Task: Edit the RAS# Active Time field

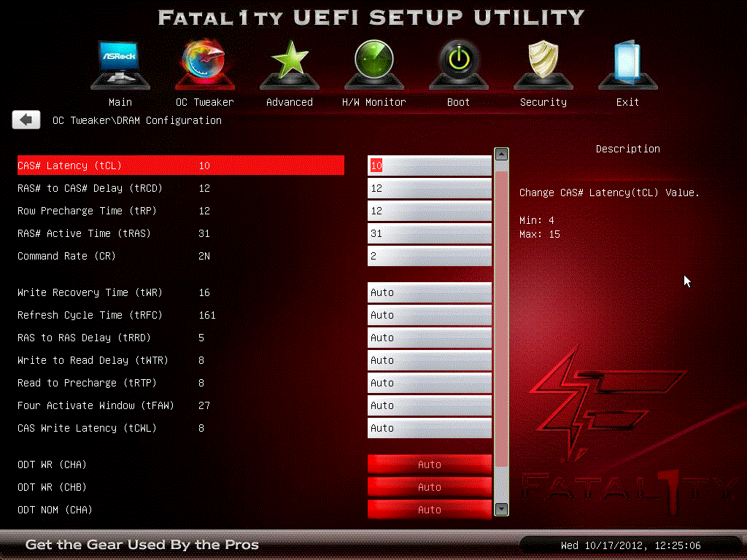Action: (429, 233)
